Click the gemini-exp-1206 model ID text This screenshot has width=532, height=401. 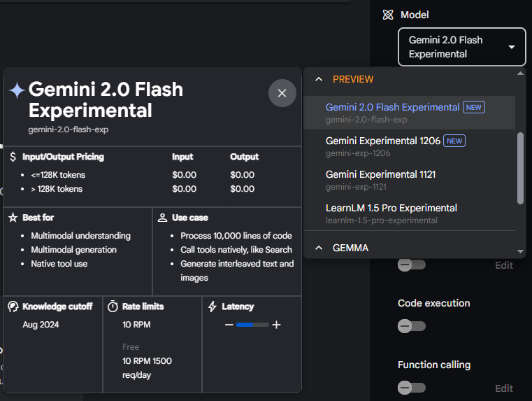click(358, 153)
